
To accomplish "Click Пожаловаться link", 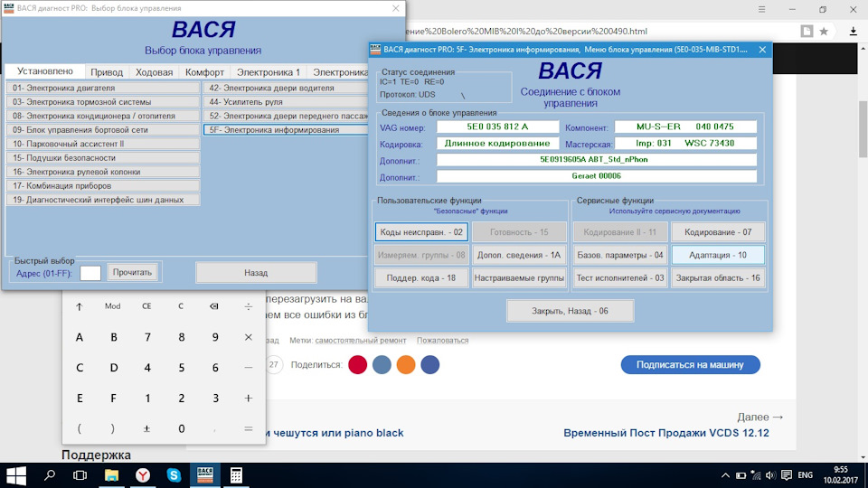I will [x=442, y=341].
